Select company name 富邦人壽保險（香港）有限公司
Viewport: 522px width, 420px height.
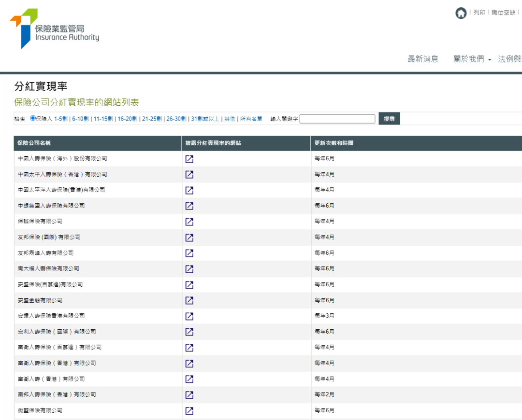click(57, 394)
